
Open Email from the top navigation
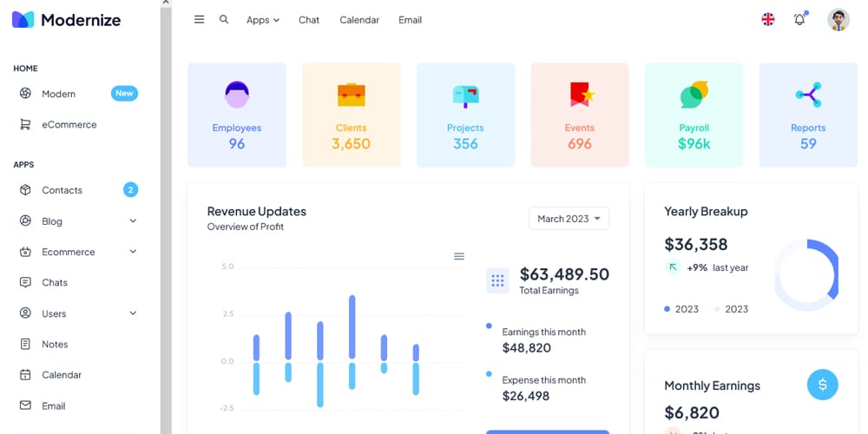411,20
